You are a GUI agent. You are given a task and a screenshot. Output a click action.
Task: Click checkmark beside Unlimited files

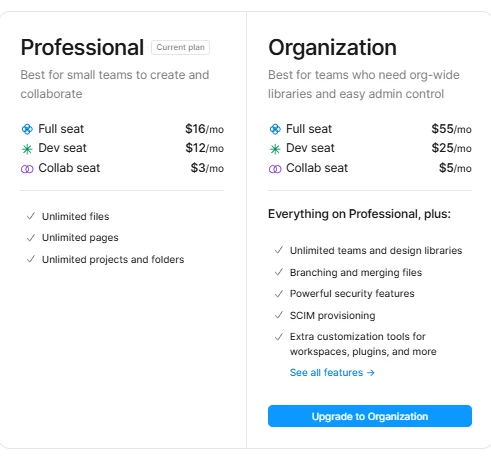click(x=31, y=216)
